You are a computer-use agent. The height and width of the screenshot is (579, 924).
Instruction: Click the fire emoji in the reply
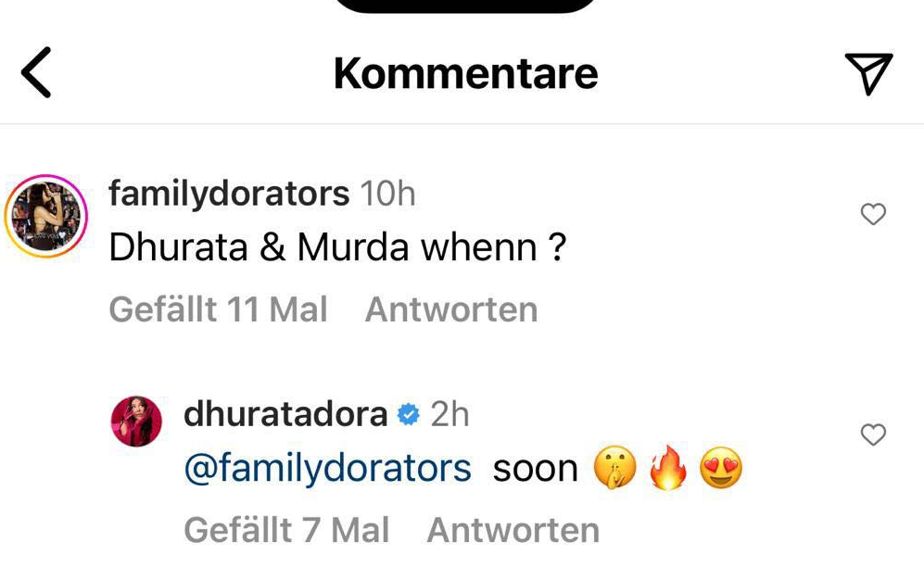tap(668, 468)
